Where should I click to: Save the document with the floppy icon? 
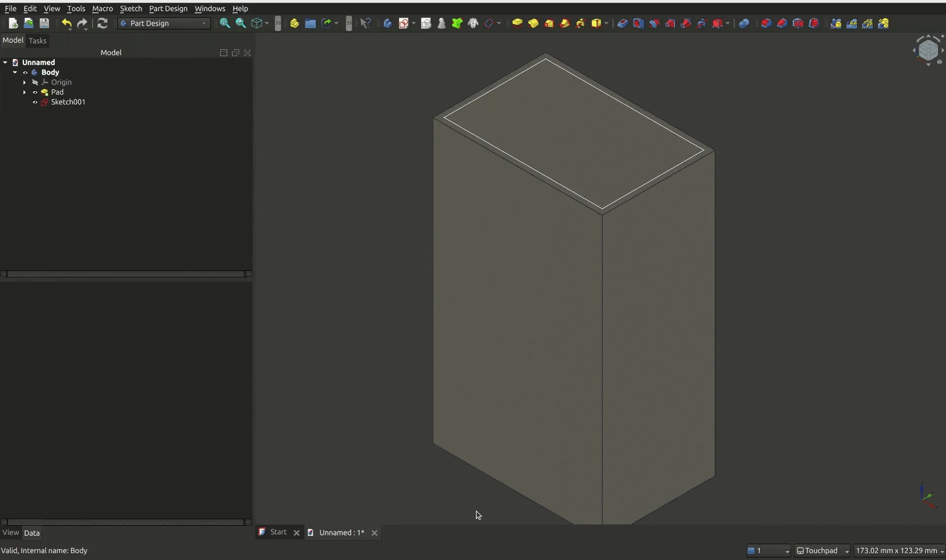coord(44,23)
